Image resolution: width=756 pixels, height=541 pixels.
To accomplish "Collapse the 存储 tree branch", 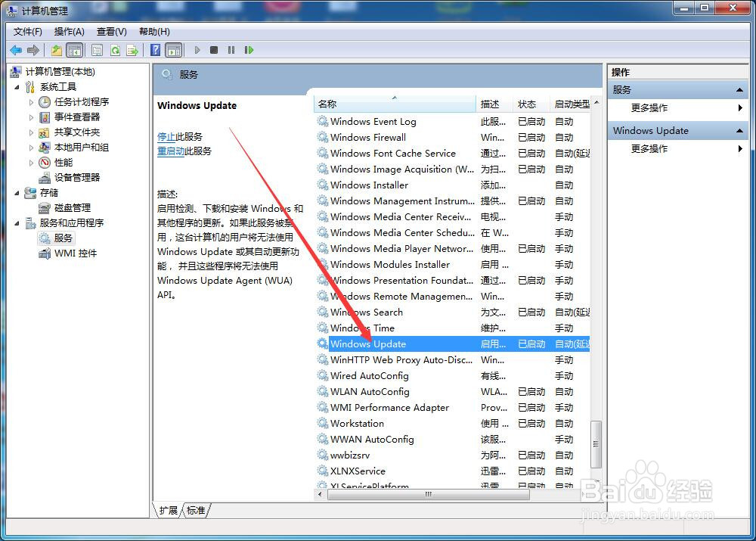I will pyautogui.click(x=17, y=192).
